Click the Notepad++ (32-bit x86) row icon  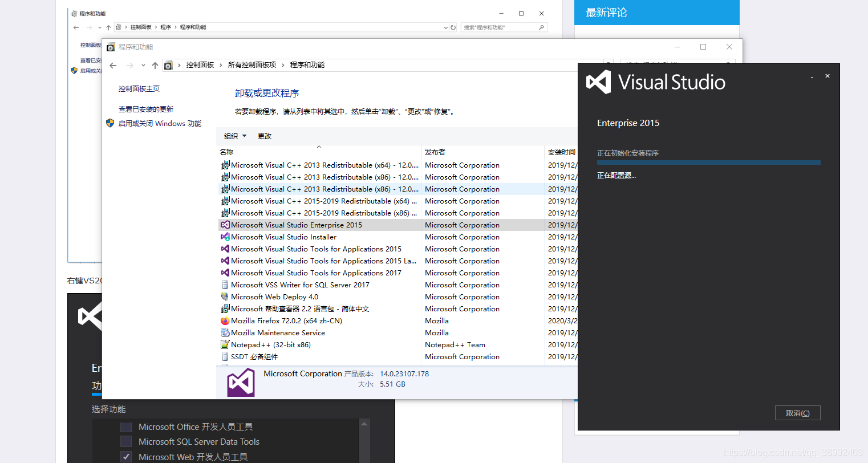pyautogui.click(x=225, y=344)
